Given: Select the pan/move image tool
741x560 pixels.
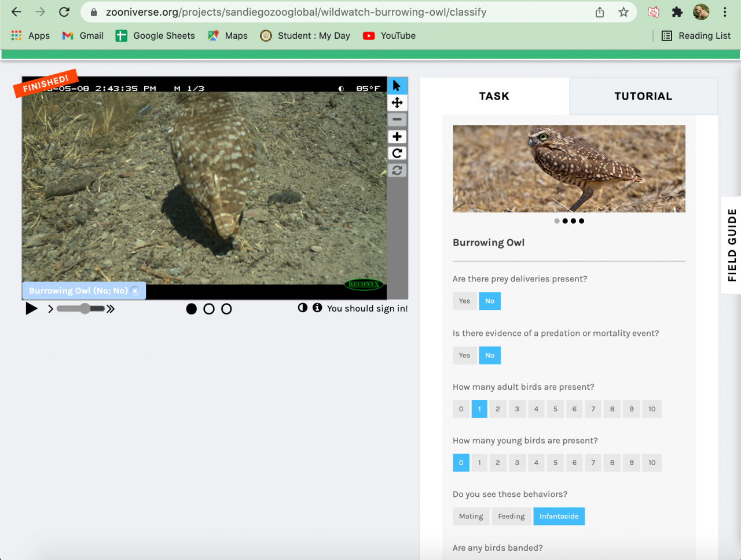Looking at the screenshot, I should coord(397,103).
